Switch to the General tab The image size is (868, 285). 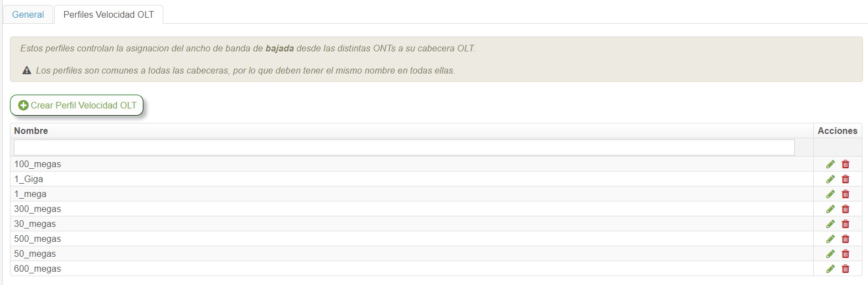[x=28, y=15]
